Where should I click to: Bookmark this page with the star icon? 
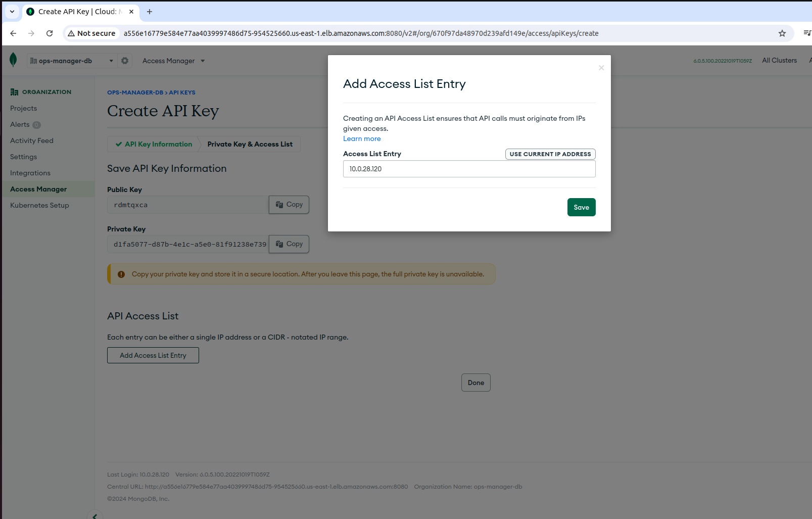(x=782, y=33)
